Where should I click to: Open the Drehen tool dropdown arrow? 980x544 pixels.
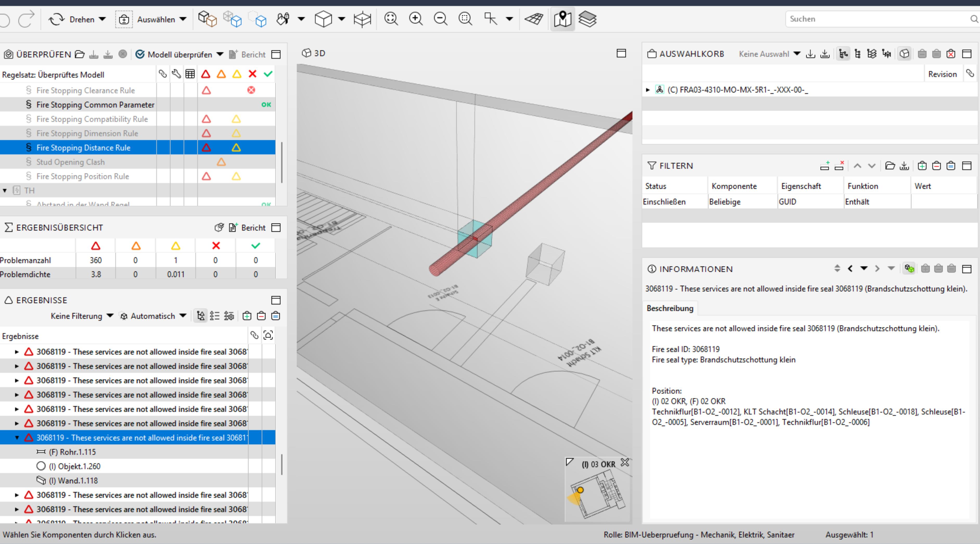coord(102,19)
